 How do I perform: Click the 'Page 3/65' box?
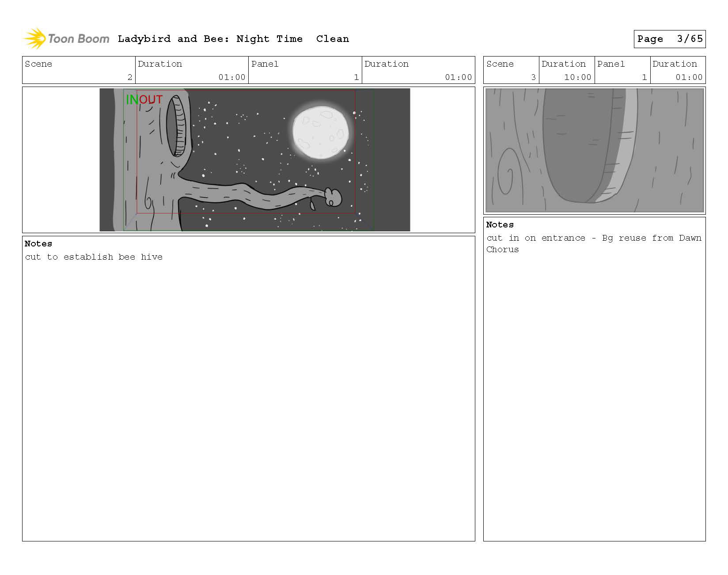(669, 39)
